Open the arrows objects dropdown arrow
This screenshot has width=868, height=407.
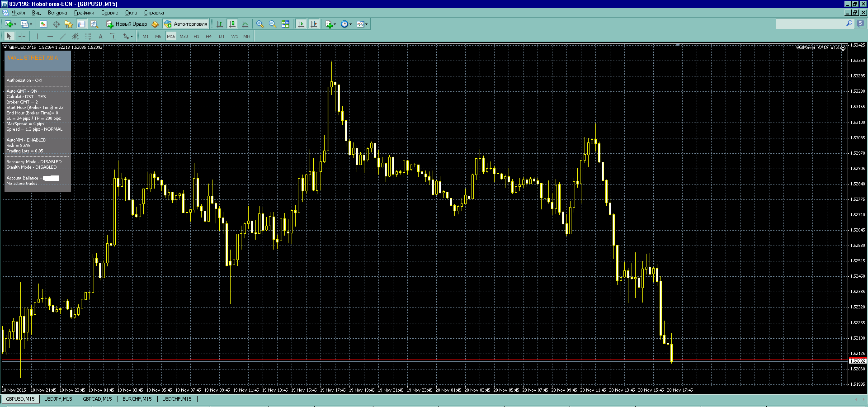pyautogui.click(x=132, y=37)
